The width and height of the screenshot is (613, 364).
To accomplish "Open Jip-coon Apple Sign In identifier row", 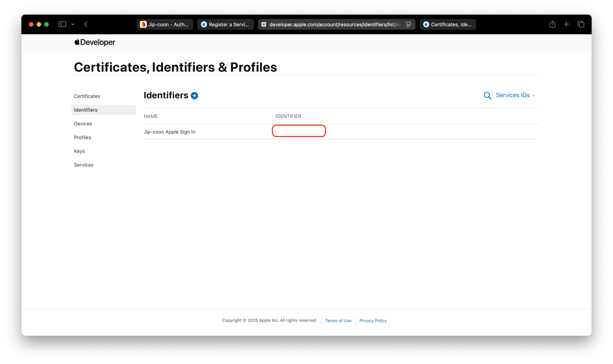I will pyautogui.click(x=169, y=132).
